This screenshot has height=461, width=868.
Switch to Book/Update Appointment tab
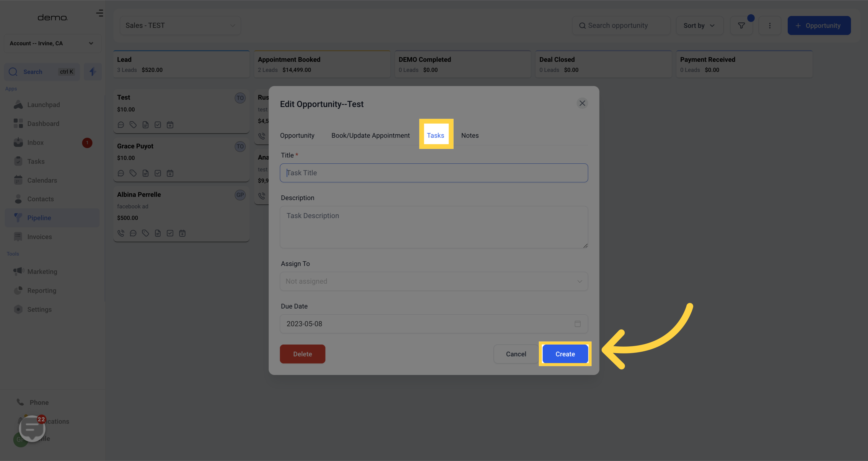click(x=370, y=135)
